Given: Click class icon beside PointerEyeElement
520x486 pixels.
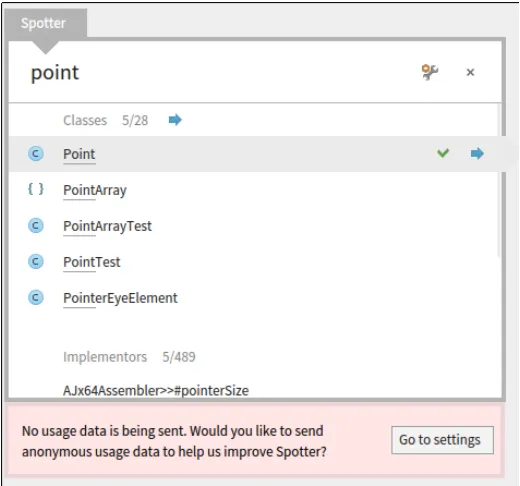Looking at the screenshot, I should [36, 298].
